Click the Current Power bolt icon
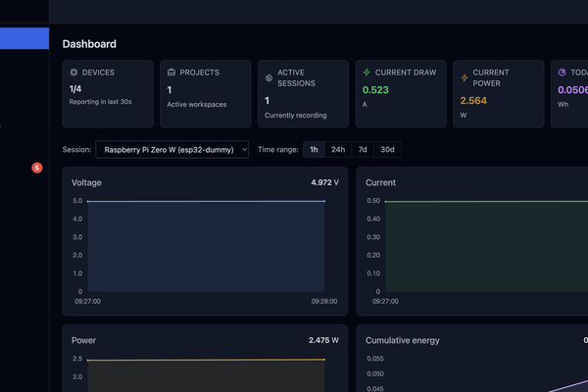588x392 pixels. pos(465,77)
